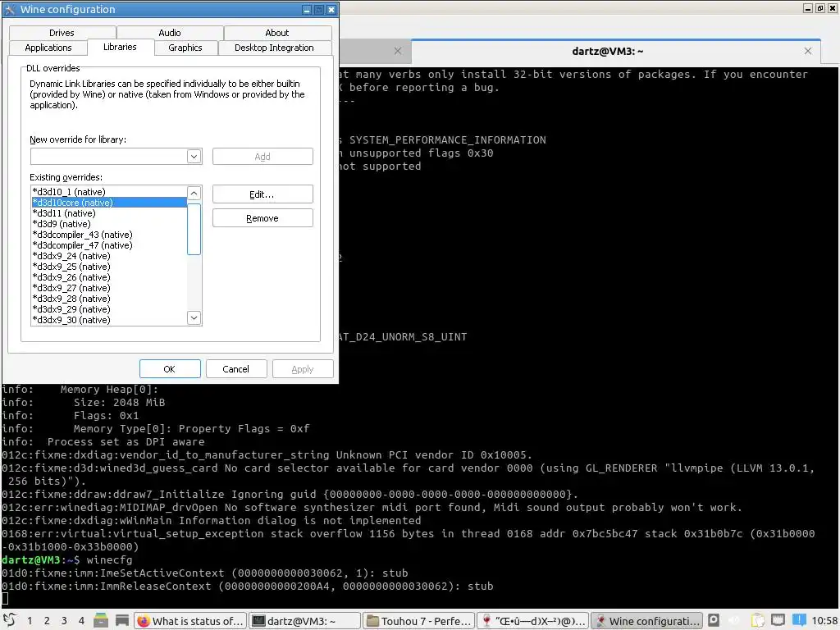Select *d3dx9_26 (native) override

pos(109,277)
